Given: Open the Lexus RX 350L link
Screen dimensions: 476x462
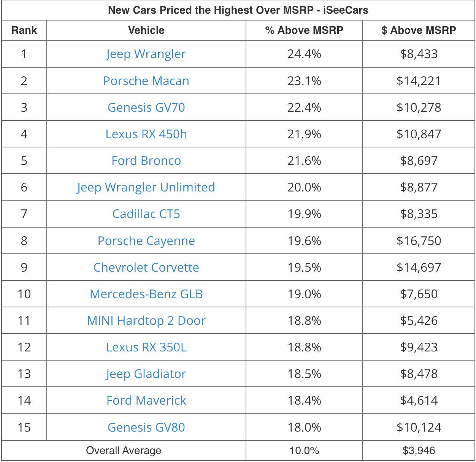Looking at the screenshot, I should point(146,347).
